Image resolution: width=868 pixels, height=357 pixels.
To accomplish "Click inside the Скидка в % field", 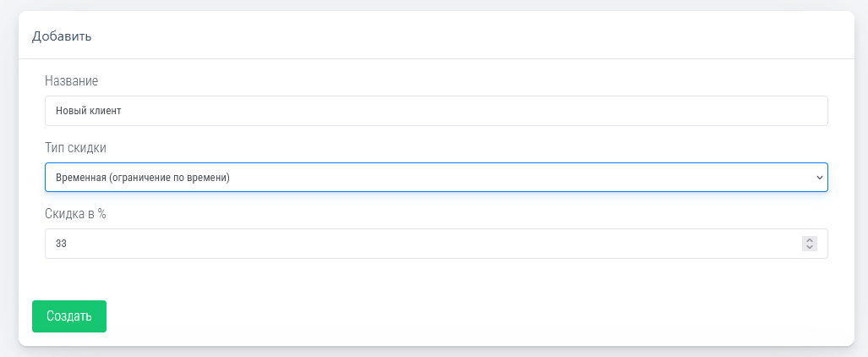I will [x=423, y=244].
